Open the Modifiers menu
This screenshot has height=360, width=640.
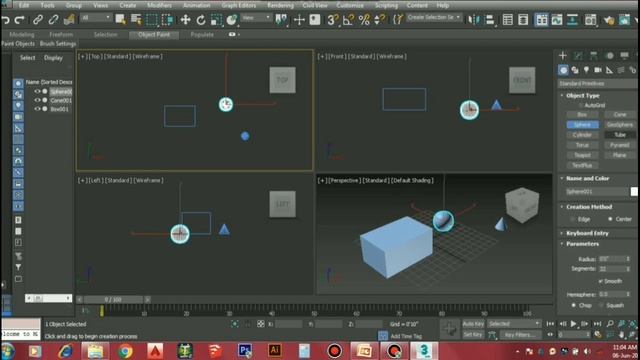[159, 5]
